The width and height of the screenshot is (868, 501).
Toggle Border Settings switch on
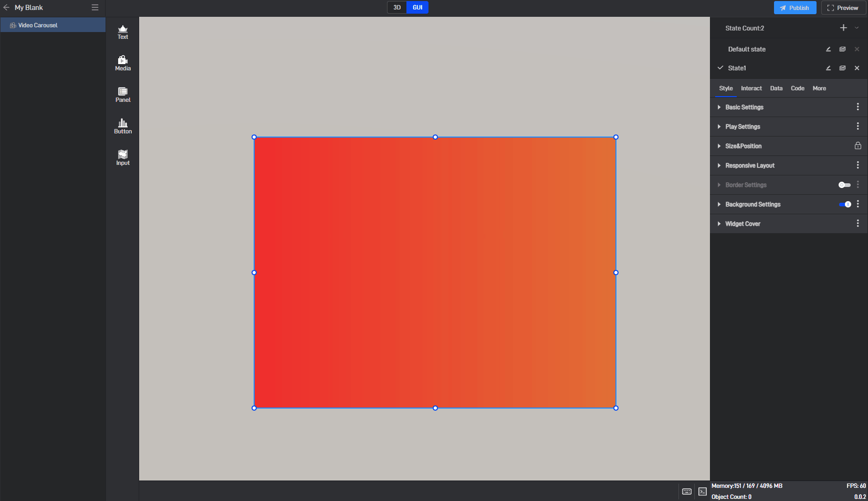point(844,185)
